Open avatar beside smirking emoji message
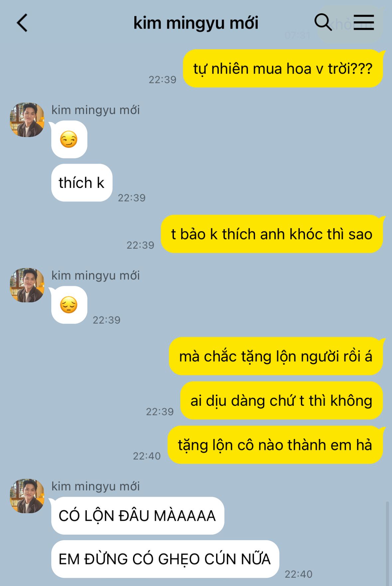The image size is (392, 586). pos(27,120)
